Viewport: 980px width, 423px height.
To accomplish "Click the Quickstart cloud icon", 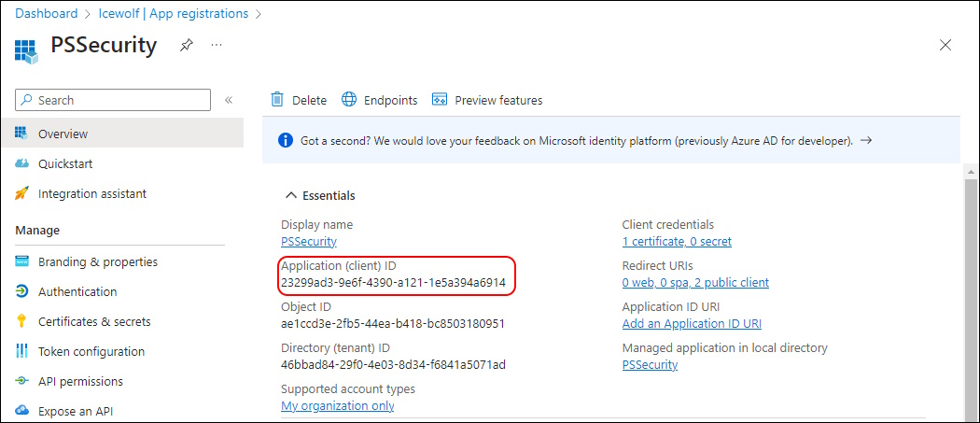I will coord(21,163).
